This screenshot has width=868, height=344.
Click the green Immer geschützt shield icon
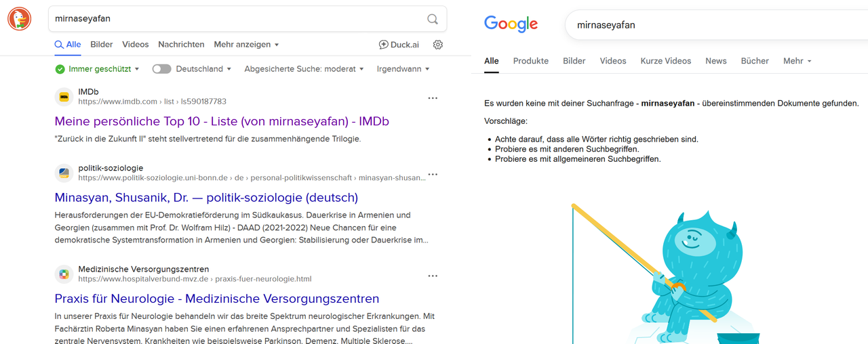coord(60,69)
